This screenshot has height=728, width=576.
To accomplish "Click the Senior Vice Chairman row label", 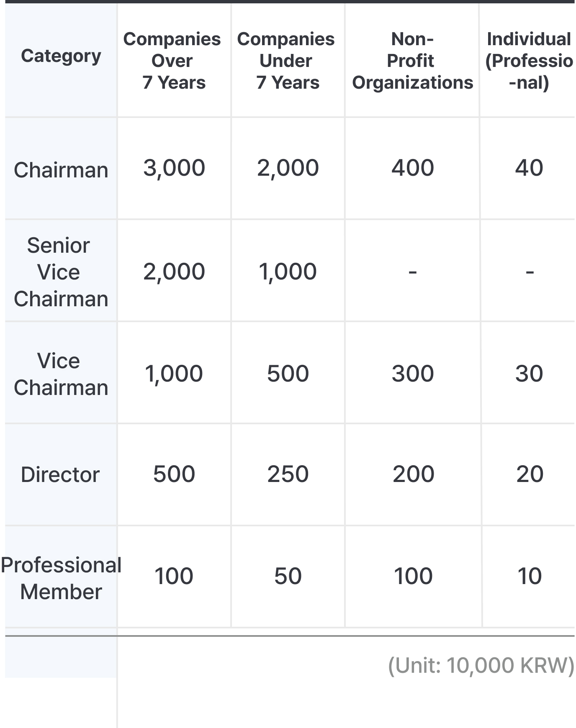I will (x=61, y=272).
